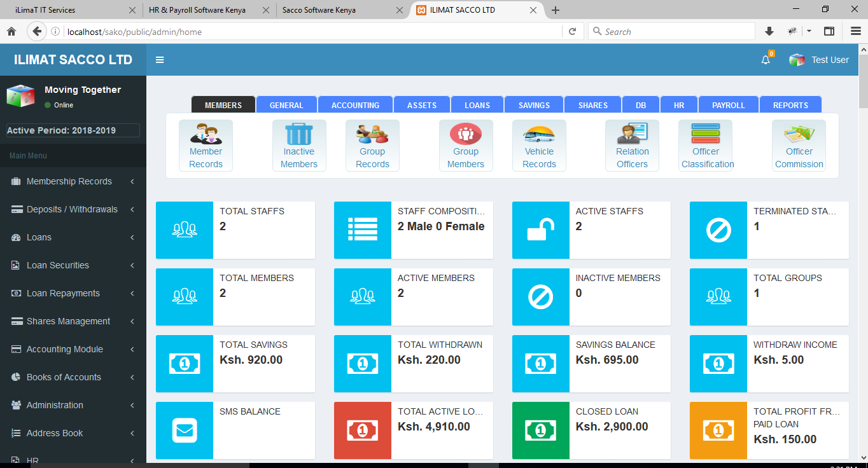Open the Member Records icon
868x468 pixels.
pos(206,135)
